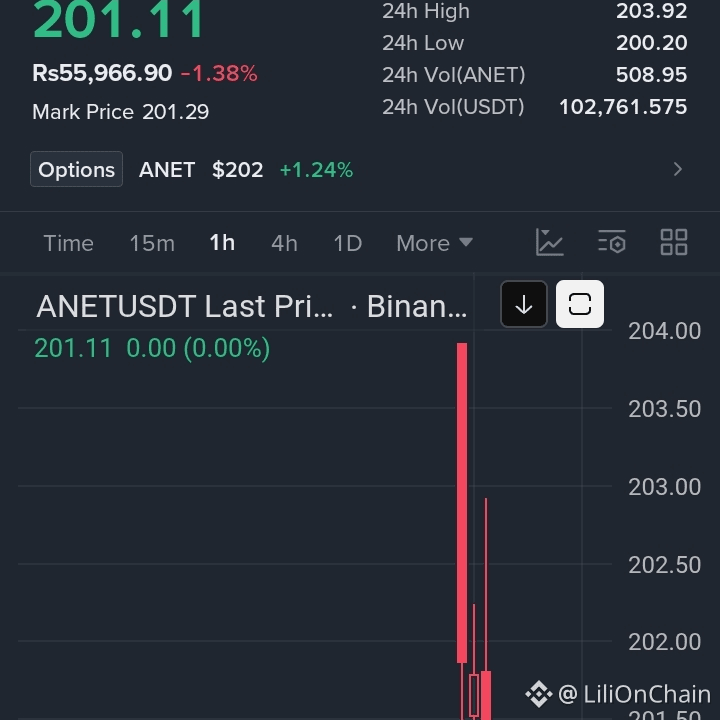Image resolution: width=720 pixels, height=720 pixels.
Task: Select the 15m timeframe tab
Action: click(152, 243)
